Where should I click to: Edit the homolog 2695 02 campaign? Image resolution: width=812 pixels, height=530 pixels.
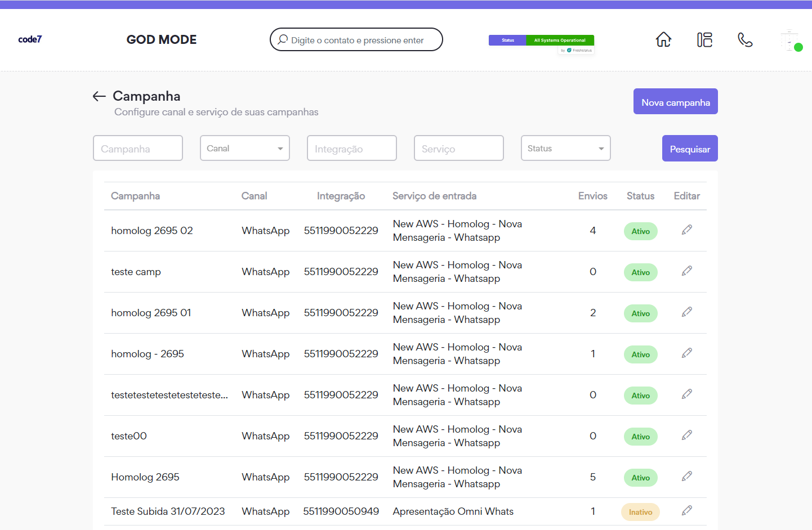click(x=686, y=230)
